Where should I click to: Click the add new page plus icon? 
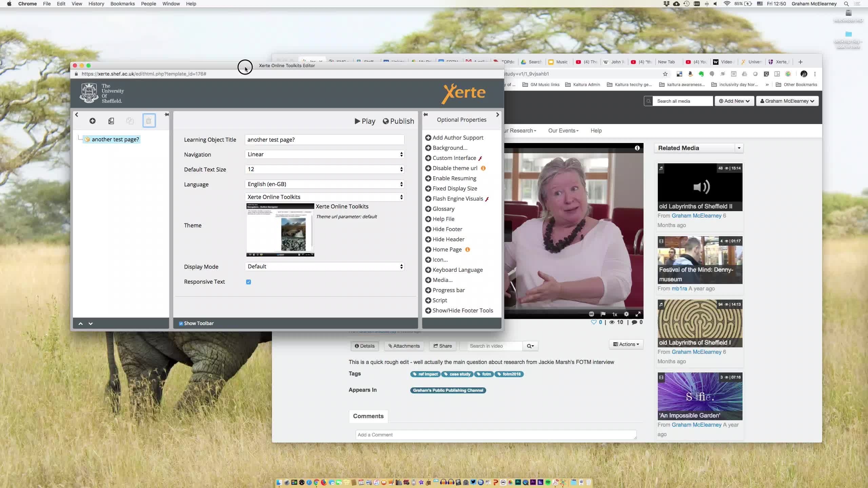[x=92, y=121]
